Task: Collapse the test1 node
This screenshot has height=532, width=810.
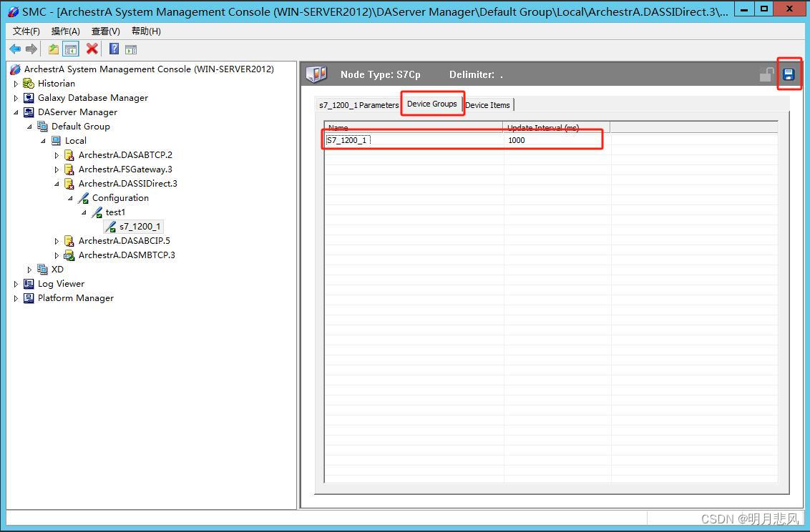Action: 84,212
